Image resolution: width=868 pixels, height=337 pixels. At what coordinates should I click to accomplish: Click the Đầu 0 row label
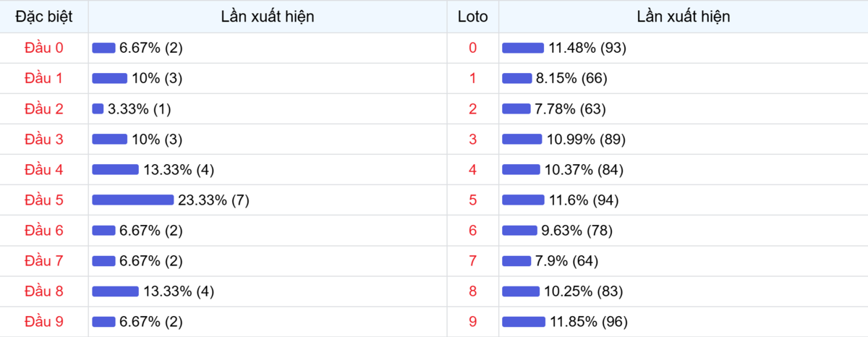pyautogui.click(x=44, y=48)
